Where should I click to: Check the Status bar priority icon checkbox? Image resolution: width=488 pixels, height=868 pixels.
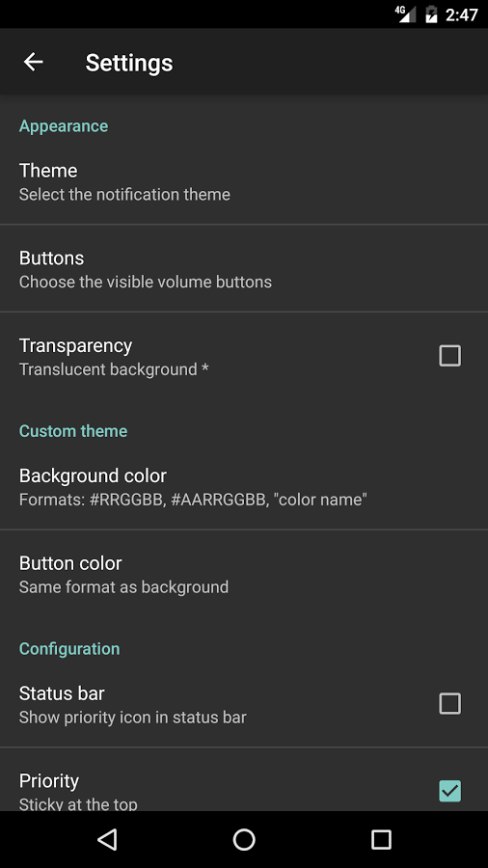[449, 704]
